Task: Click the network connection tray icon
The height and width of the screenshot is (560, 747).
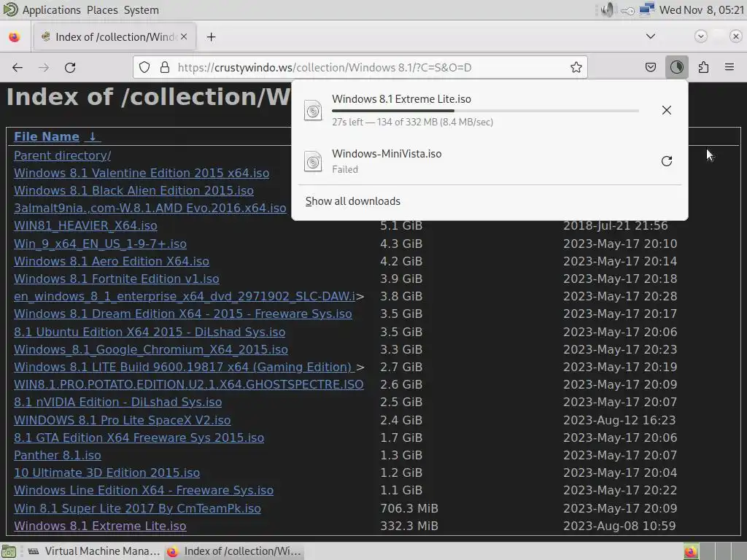Action: tap(646, 10)
